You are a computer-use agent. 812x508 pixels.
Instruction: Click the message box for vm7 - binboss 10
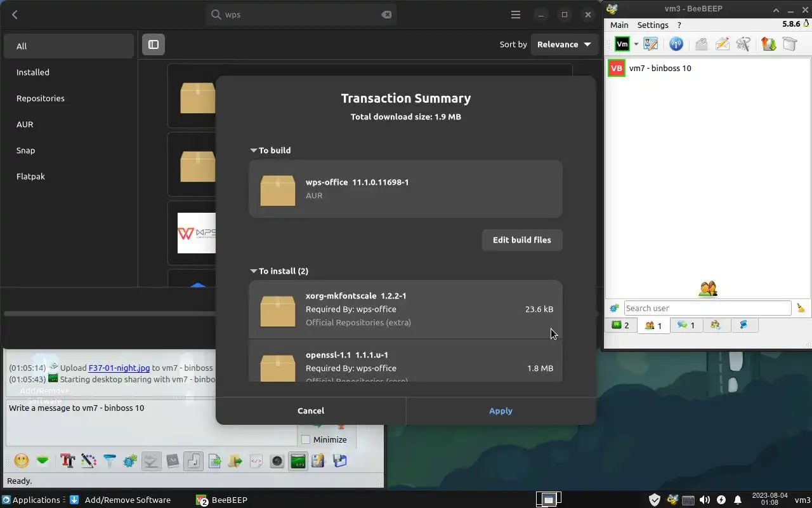[151, 423]
